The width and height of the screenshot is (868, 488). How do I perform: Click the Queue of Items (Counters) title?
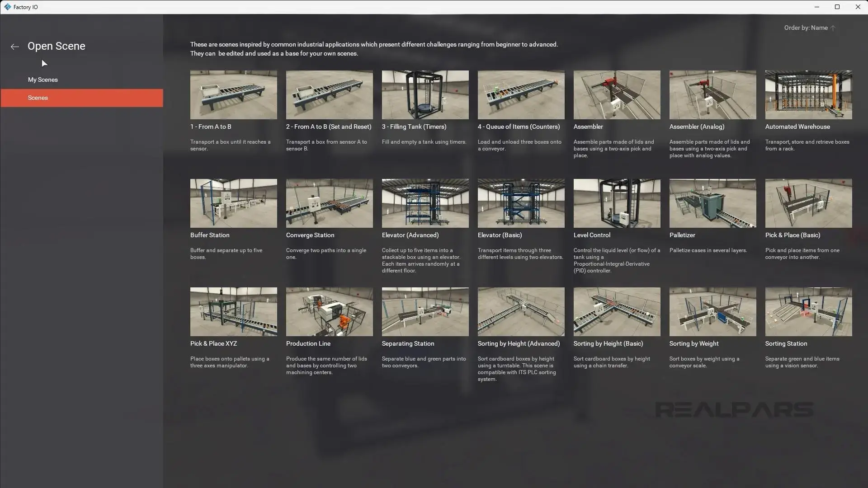click(x=519, y=127)
